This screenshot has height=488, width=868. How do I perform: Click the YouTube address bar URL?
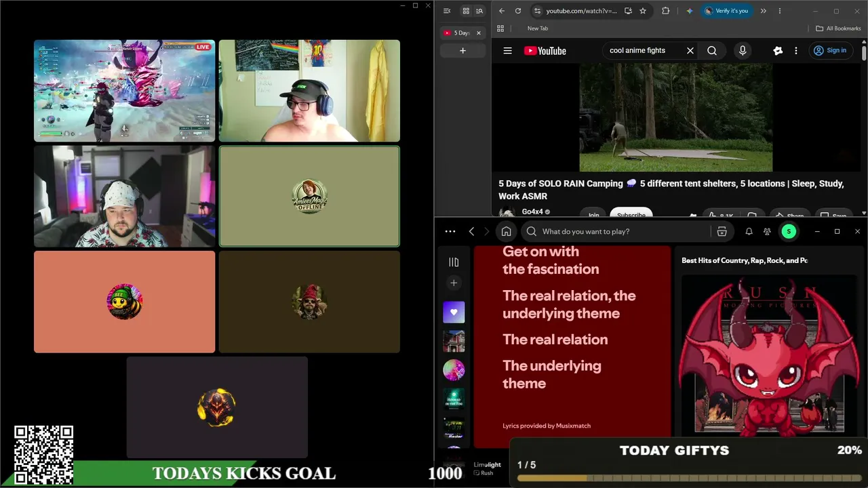(582, 11)
